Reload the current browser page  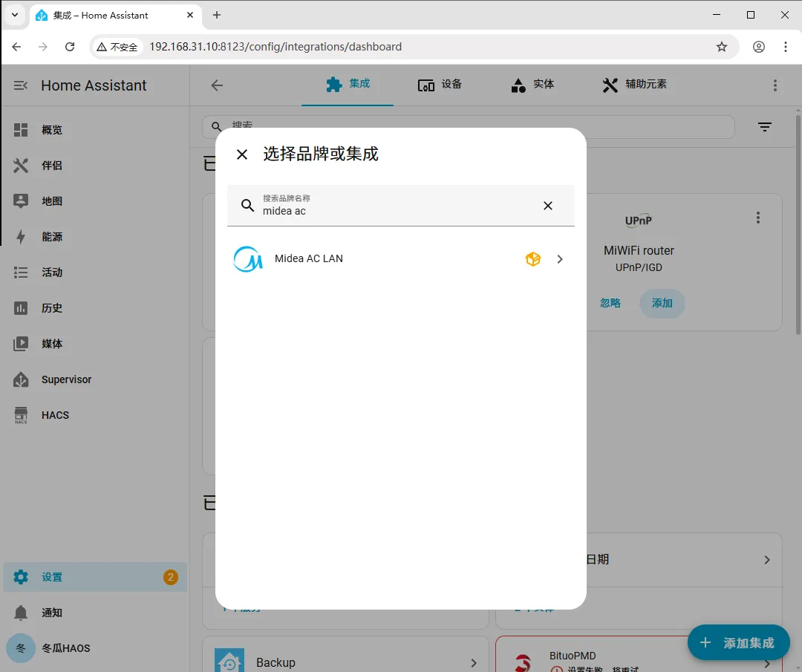pos(70,47)
